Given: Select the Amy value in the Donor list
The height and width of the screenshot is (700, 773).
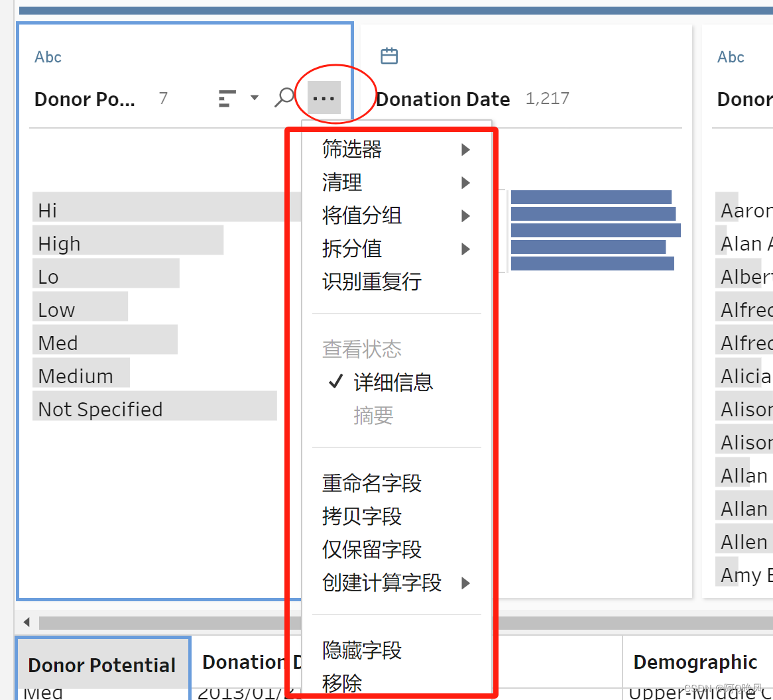Looking at the screenshot, I should point(745,571).
